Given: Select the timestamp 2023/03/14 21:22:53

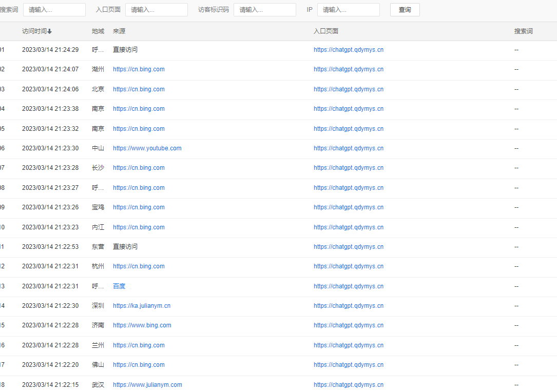Looking at the screenshot, I should (50, 247).
